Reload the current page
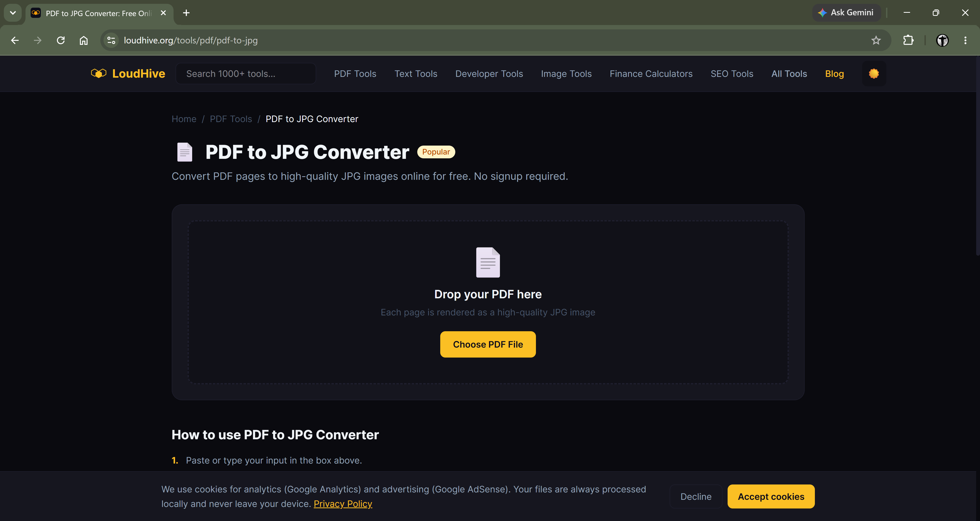The height and width of the screenshot is (521, 980). click(x=61, y=40)
